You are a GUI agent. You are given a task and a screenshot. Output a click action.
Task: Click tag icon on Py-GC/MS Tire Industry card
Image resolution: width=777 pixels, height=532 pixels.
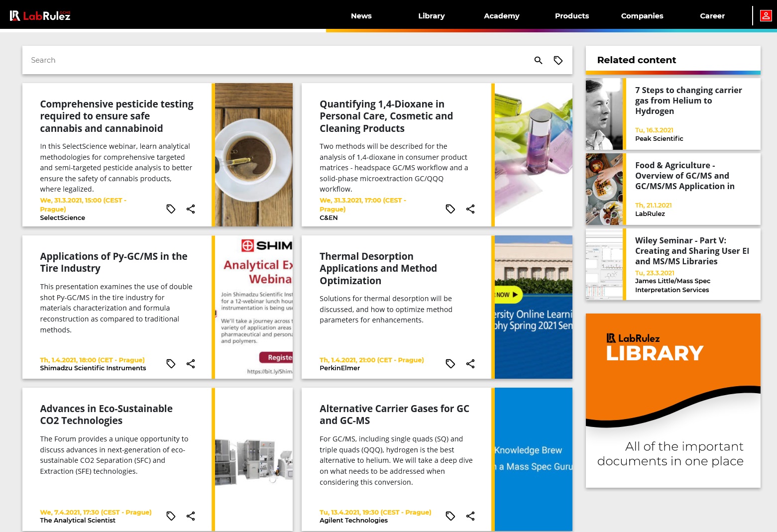tap(171, 364)
